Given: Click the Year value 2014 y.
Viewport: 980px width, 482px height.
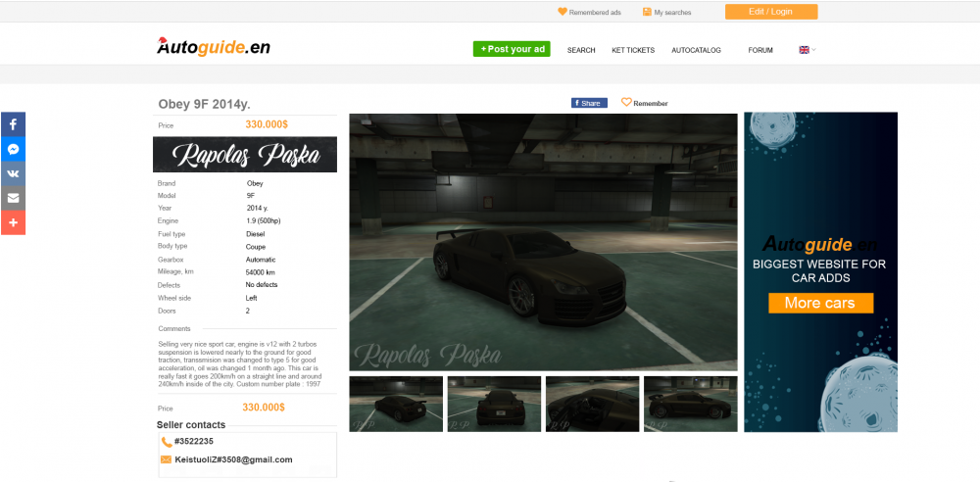Looking at the screenshot, I should point(257,208).
